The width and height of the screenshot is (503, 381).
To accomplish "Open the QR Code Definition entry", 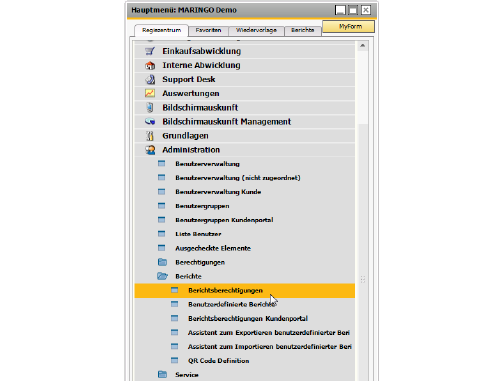I will coord(218,361).
